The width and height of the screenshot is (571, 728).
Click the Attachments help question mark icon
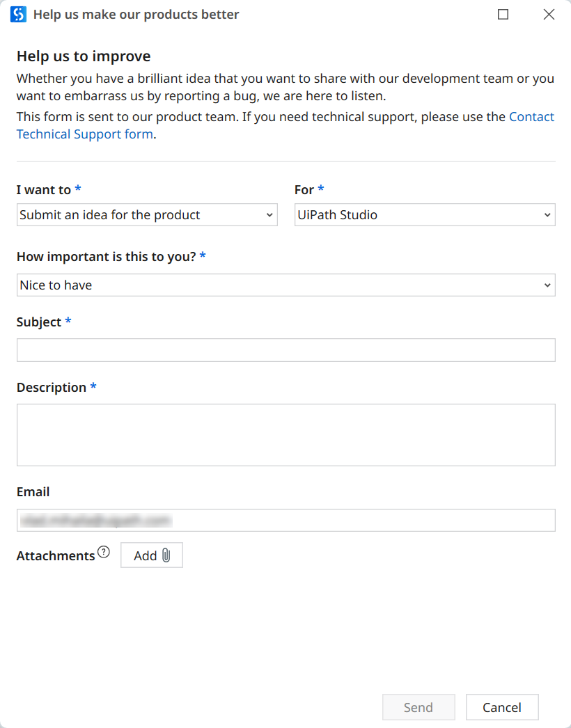tap(104, 553)
